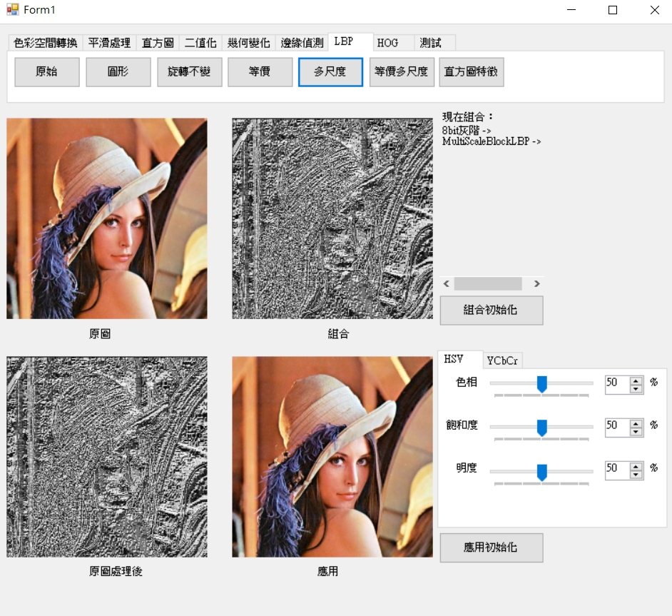Screen dimensions: 672x616
Task: Go to the 二值化 tab
Action: click(200, 43)
